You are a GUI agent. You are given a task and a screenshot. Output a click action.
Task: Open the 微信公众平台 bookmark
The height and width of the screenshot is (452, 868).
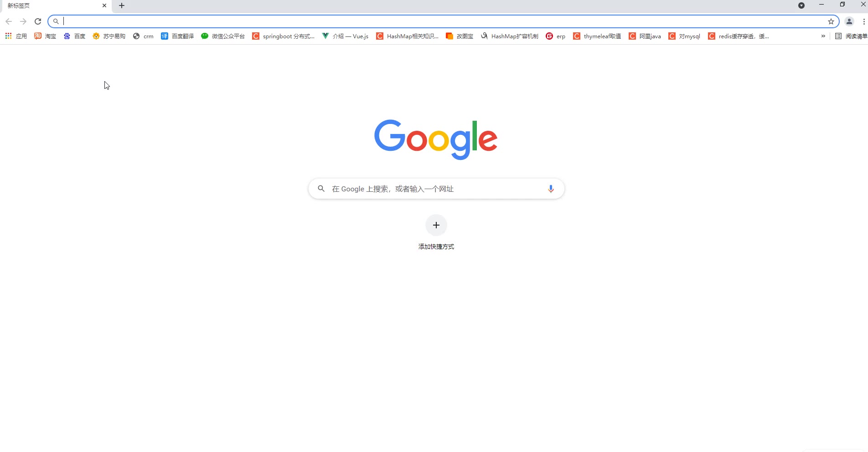click(223, 36)
